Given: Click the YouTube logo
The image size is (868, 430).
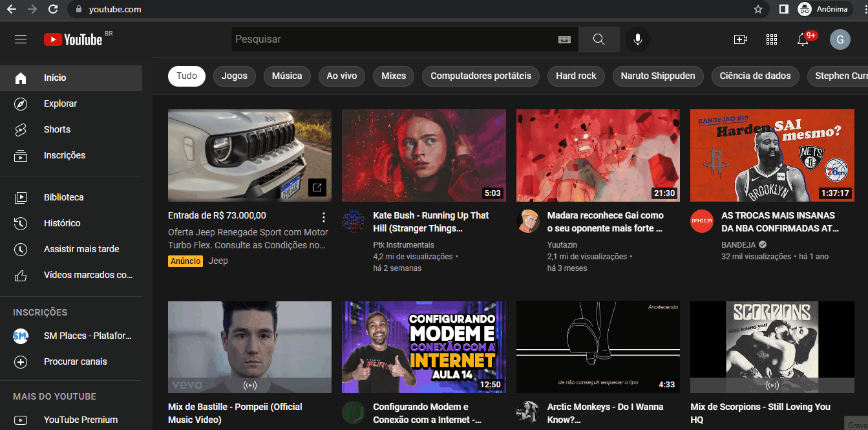Looking at the screenshot, I should coord(73,39).
